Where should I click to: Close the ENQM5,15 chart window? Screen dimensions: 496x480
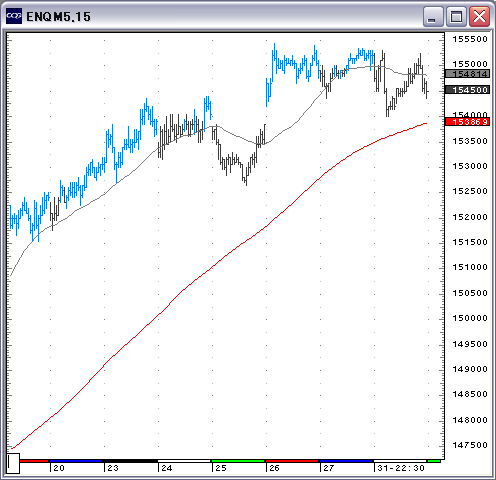click(479, 17)
